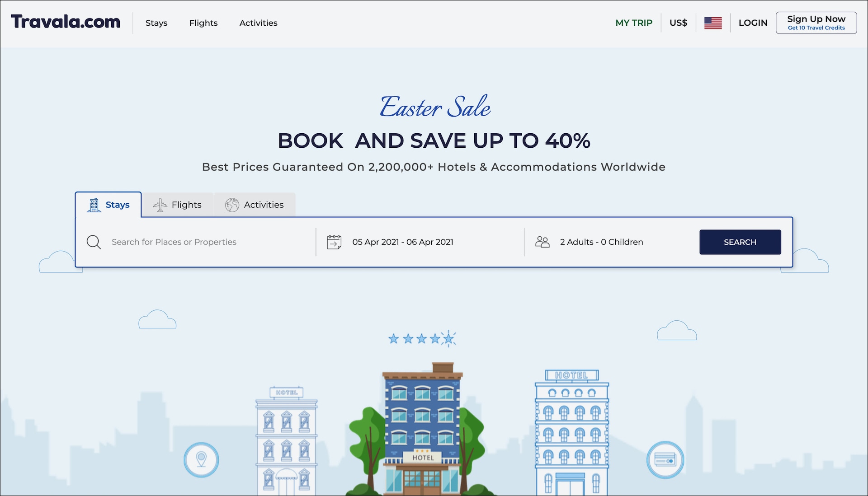Click the Sign Up Now button
Viewport: 868px width, 496px height.
[816, 22]
